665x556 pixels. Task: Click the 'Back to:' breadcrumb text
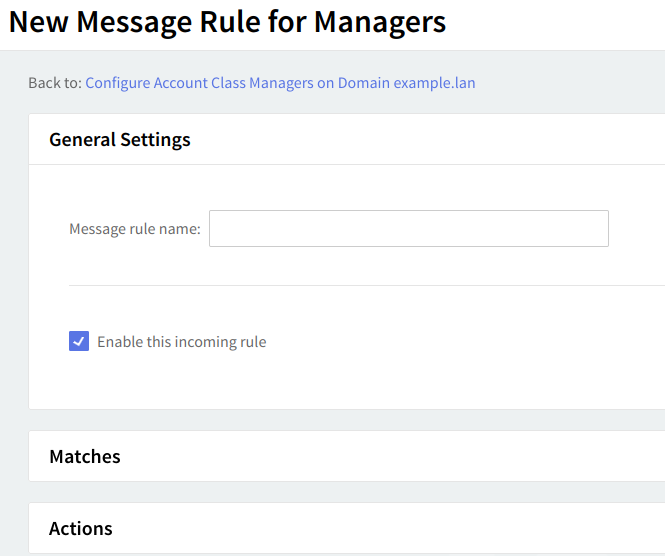tap(55, 83)
